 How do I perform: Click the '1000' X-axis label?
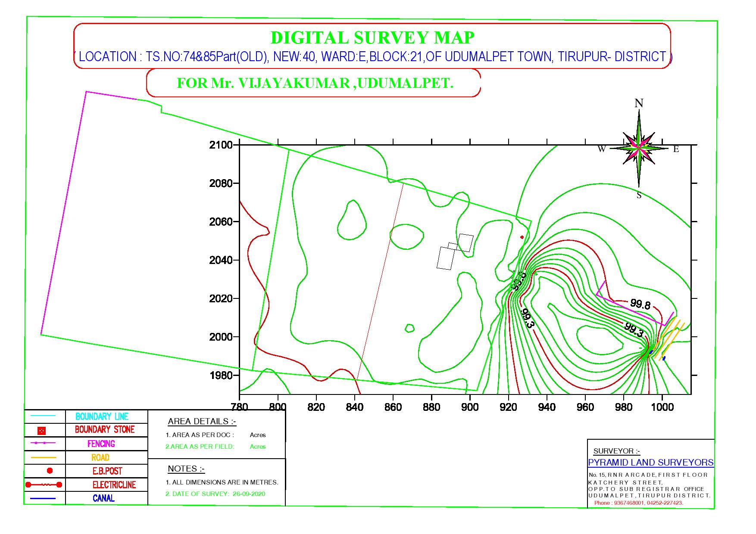coord(662,407)
